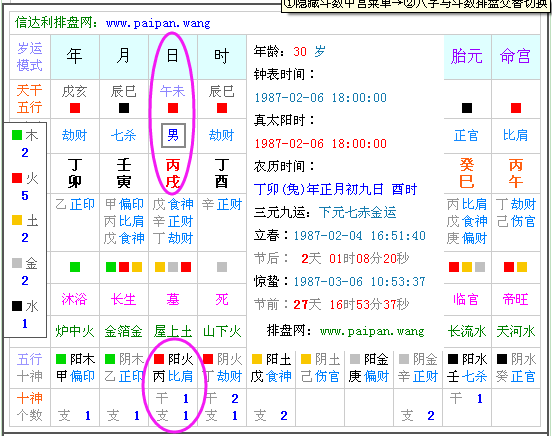Click red square under 命宫 header

click(x=516, y=108)
